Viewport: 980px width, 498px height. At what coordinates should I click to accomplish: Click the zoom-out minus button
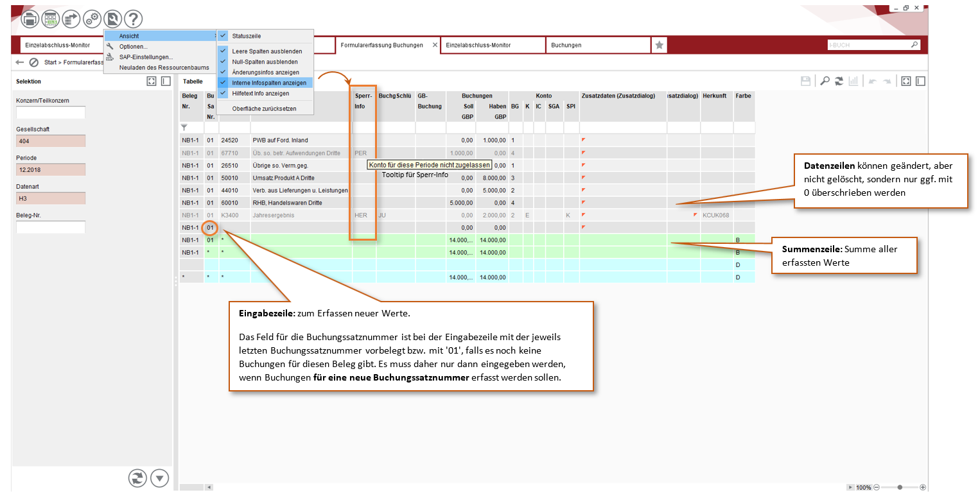pyautogui.click(x=877, y=488)
